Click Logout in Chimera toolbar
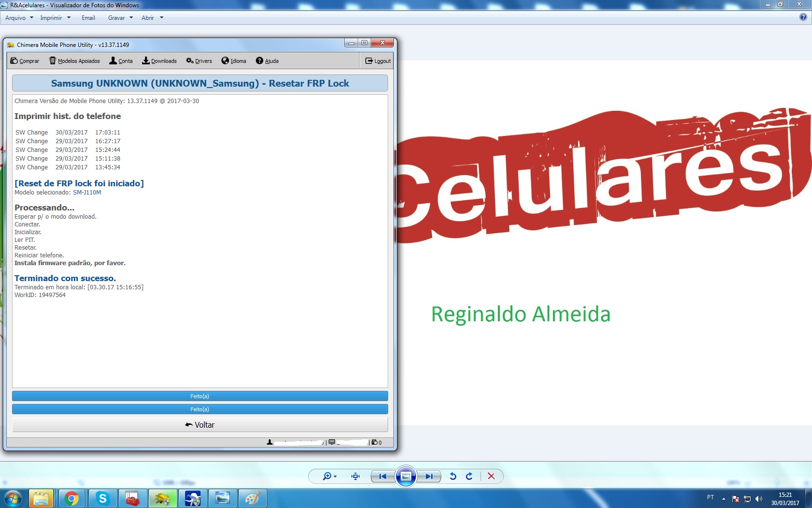812x508 pixels. pyautogui.click(x=378, y=61)
